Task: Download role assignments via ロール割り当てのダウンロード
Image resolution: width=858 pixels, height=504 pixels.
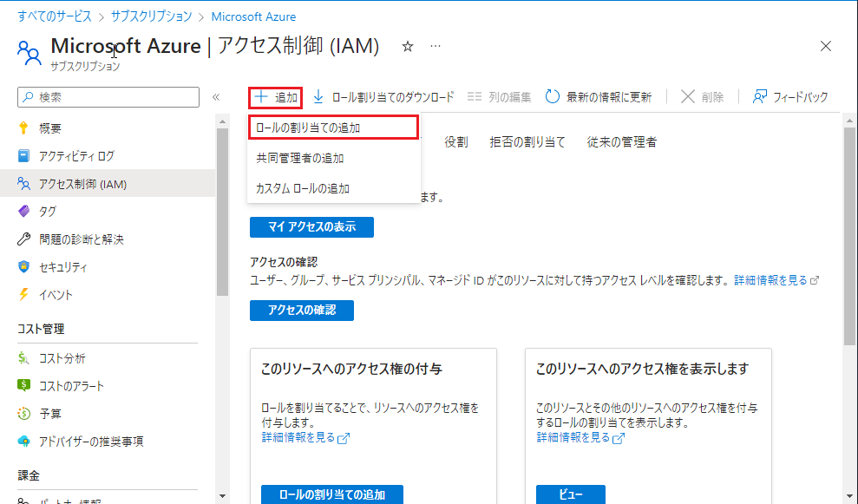Action: (x=383, y=97)
